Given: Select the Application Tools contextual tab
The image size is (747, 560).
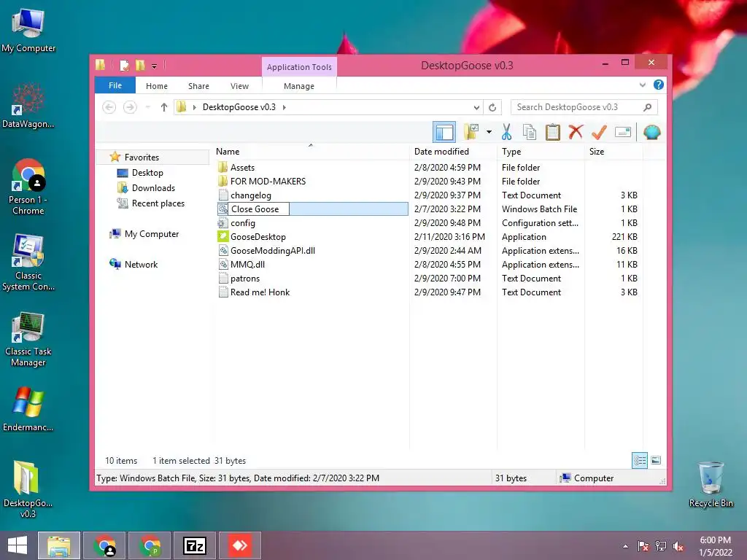Looking at the screenshot, I should pyautogui.click(x=299, y=67).
